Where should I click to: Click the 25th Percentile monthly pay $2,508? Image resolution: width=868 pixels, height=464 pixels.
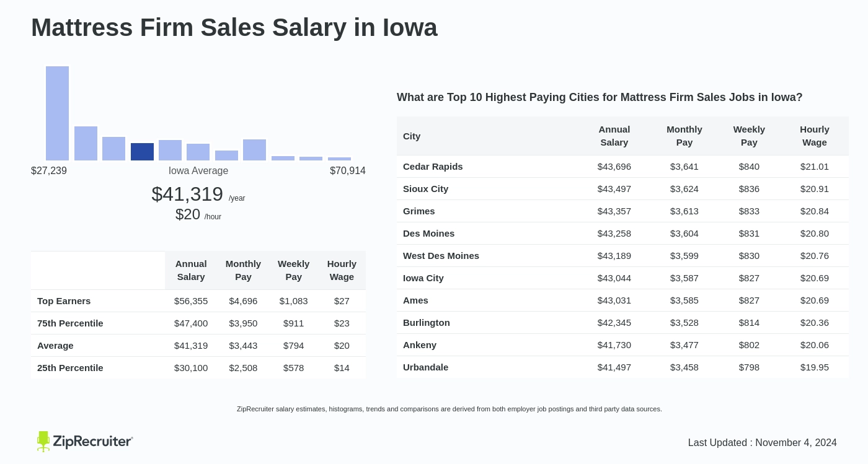pyautogui.click(x=243, y=368)
